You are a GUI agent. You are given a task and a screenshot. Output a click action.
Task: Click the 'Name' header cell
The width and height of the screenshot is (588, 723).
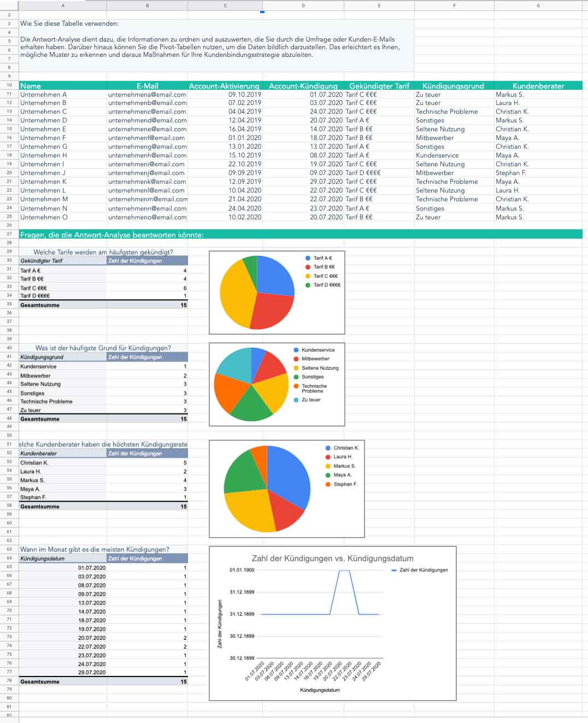pos(63,85)
